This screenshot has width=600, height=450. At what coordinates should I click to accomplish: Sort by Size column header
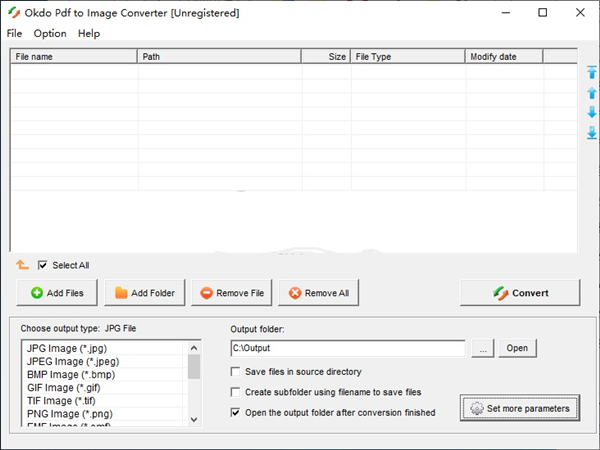(326, 57)
